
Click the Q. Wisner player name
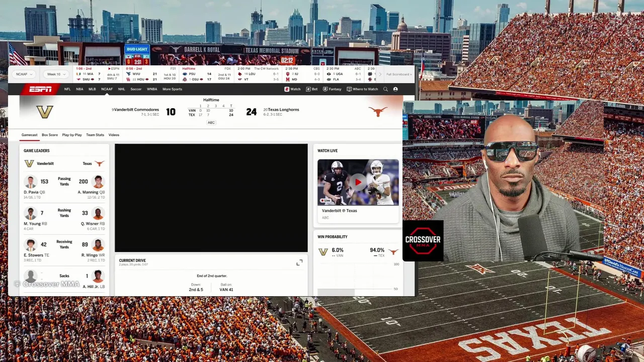90,223
